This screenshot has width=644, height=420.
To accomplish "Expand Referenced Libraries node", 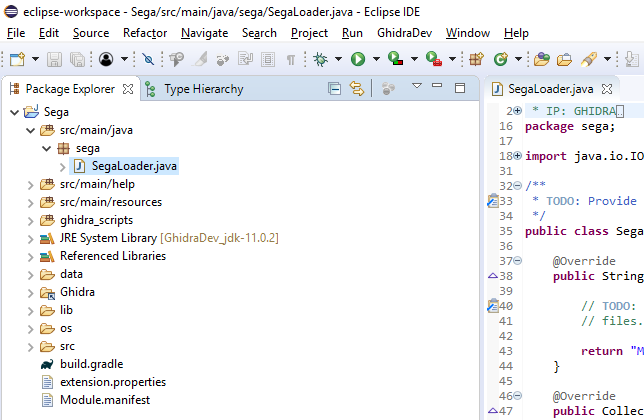I will (30, 257).
